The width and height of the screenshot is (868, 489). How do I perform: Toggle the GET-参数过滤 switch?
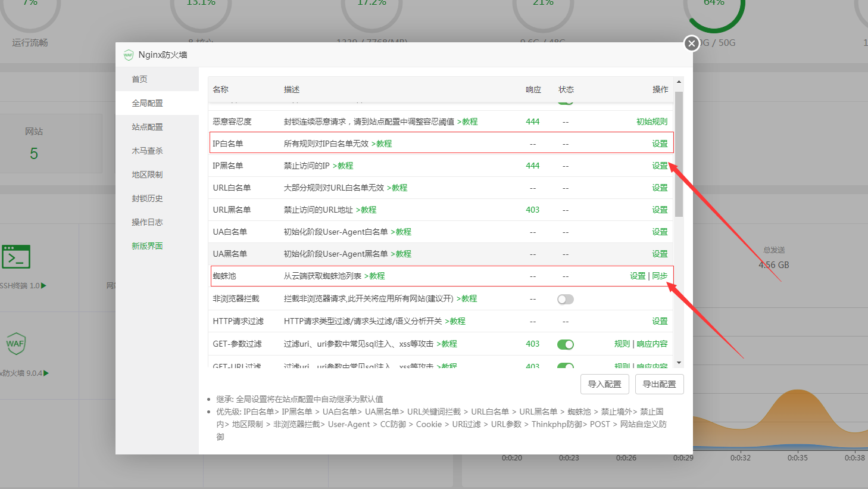[566, 344]
